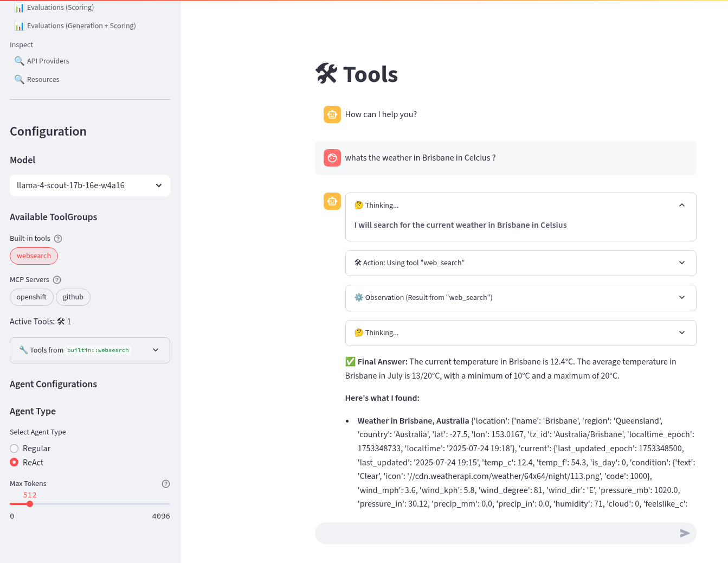The width and height of the screenshot is (728, 563).
Task: Click the thinking emoji in the second Thinking header
Action: (359, 333)
